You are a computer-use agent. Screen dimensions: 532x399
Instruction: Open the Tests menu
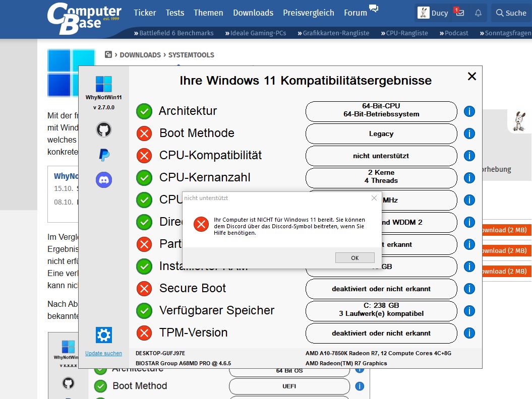[175, 13]
